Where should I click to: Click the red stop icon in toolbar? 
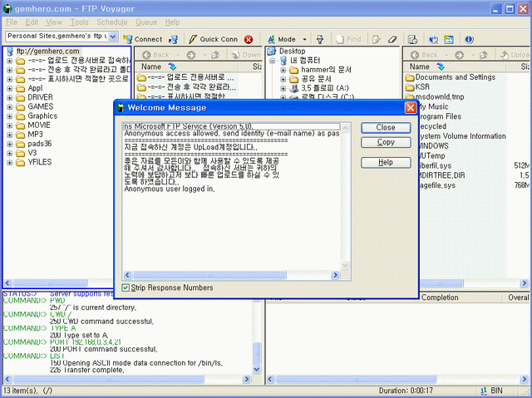(x=249, y=39)
